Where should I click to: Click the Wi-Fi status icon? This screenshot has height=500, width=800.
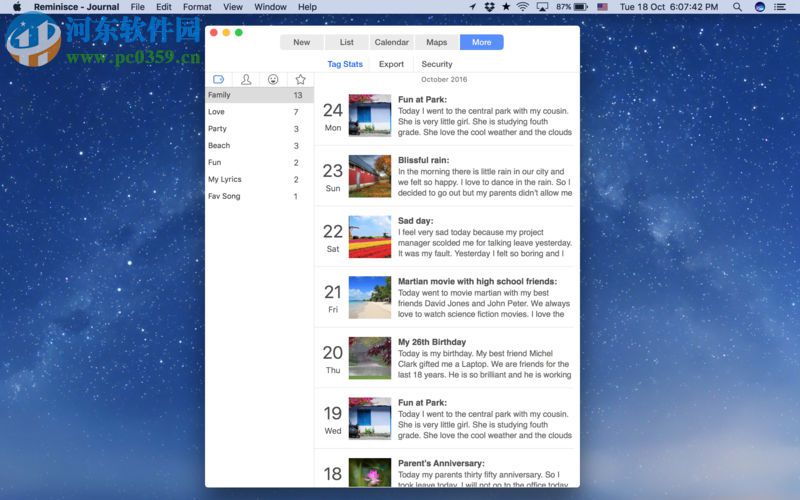pos(522,7)
